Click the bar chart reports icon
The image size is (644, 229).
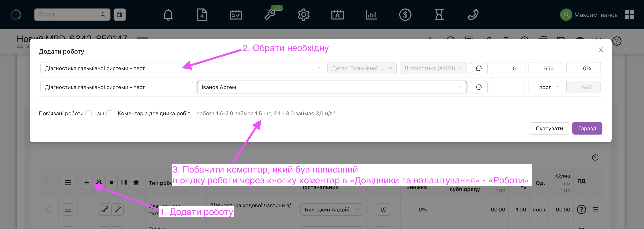pyautogui.click(x=371, y=15)
